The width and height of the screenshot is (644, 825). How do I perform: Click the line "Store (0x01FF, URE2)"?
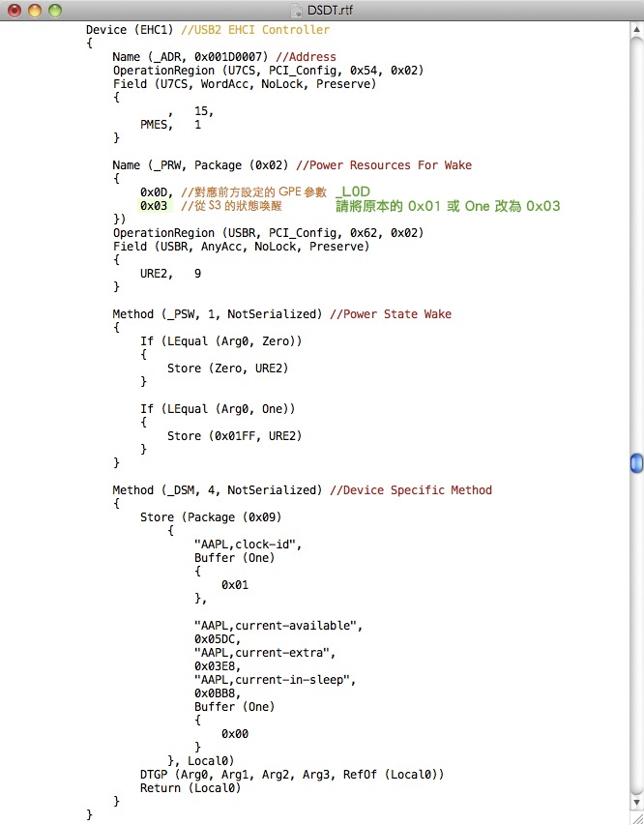point(235,436)
